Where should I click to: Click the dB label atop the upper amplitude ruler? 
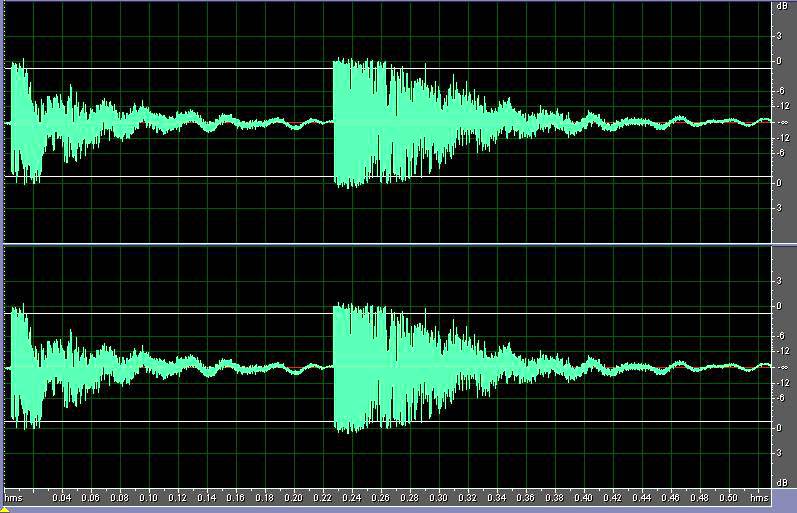(x=781, y=7)
